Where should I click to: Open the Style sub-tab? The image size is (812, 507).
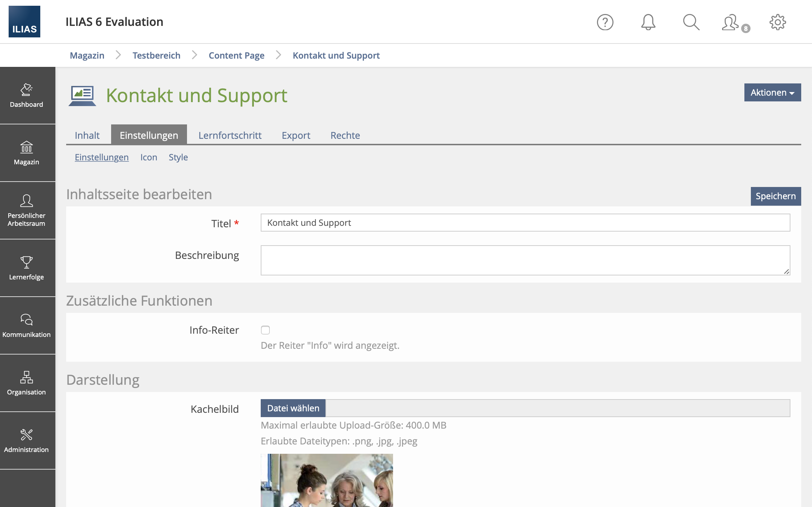click(178, 157)
